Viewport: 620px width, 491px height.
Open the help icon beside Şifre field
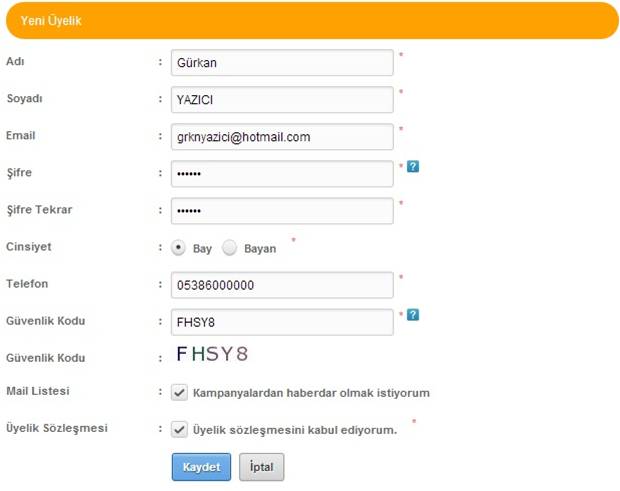pyautogui.click(x=413, y=166)
